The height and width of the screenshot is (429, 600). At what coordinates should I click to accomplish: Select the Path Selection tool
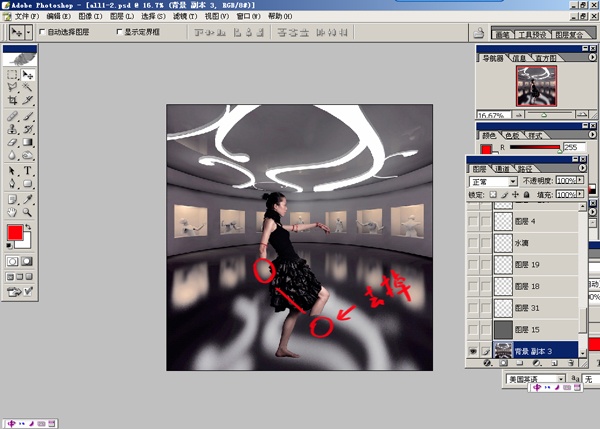tap(12, 170)
